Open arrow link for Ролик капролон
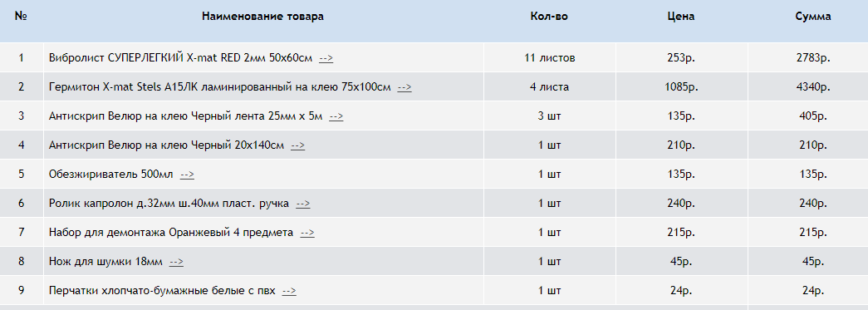Screen dimensions: 868x310 (x=303, y=204)
